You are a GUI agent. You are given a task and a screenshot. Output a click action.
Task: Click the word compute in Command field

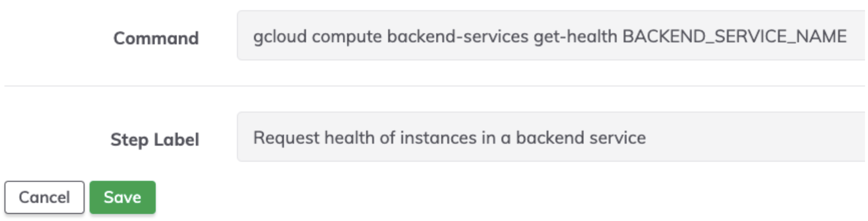click(347, 37)
